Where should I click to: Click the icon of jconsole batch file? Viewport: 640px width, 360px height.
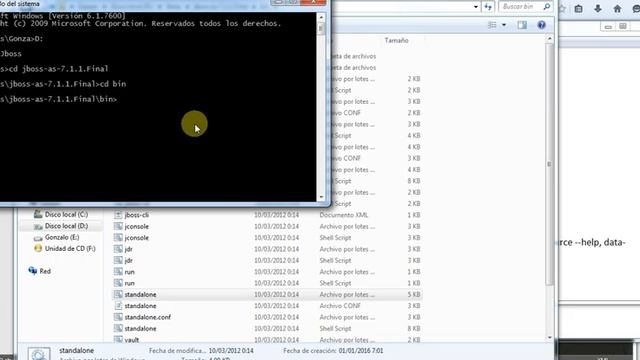coord(118,226)
